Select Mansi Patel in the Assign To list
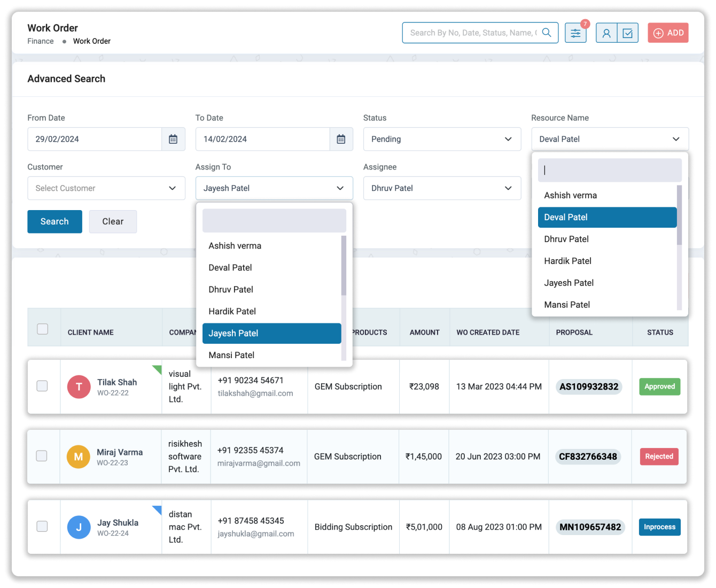716x588 pixels. [231, 355]
